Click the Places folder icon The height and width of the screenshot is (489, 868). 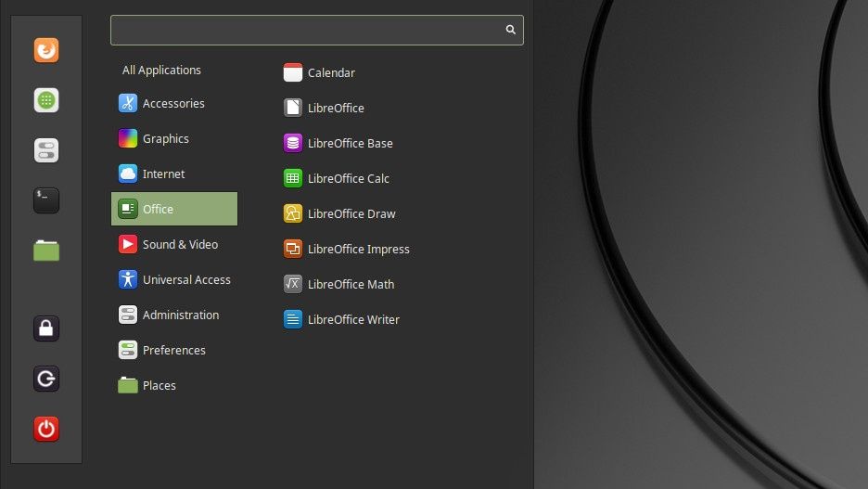pos(128,385)
